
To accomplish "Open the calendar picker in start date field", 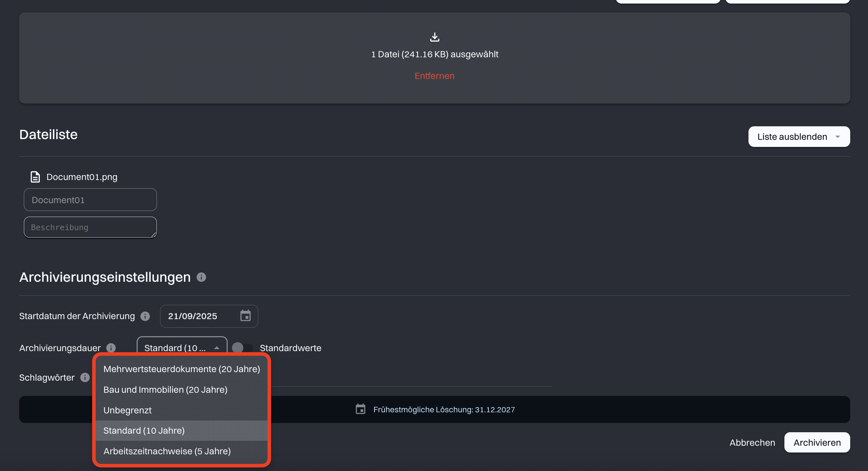I will pyautogui.click(x=245, y=316).
